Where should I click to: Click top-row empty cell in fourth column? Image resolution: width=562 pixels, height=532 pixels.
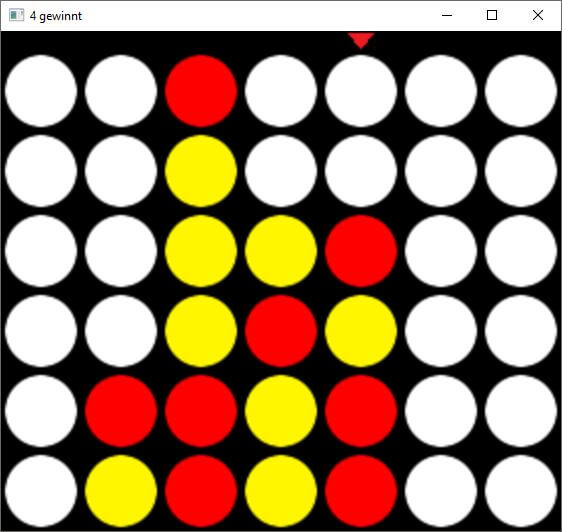point(281,91)
